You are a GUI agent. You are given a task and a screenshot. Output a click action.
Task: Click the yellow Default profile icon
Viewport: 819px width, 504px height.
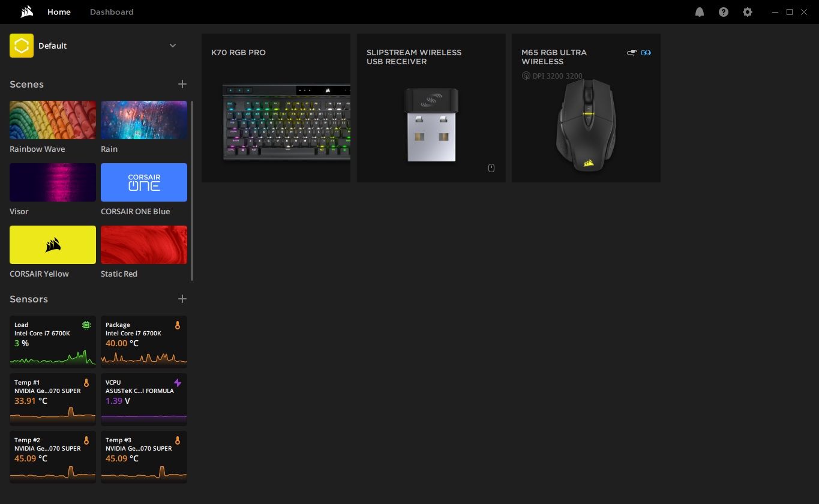(22, 46)
